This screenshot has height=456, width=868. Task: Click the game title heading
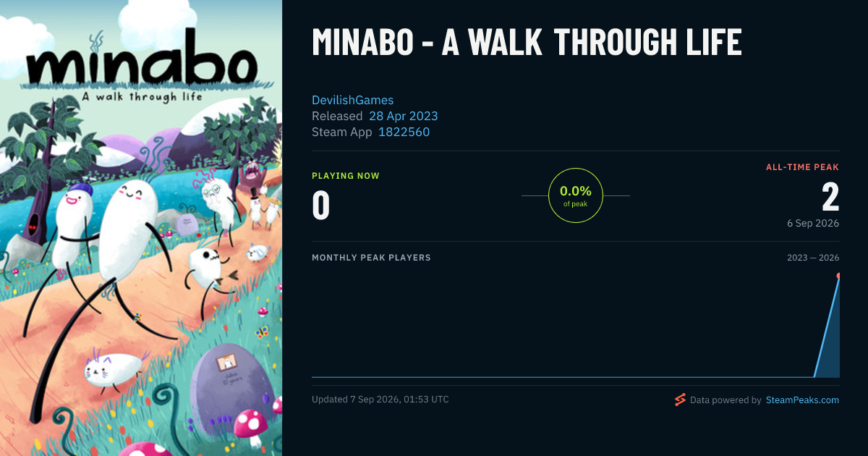point(527,42)
